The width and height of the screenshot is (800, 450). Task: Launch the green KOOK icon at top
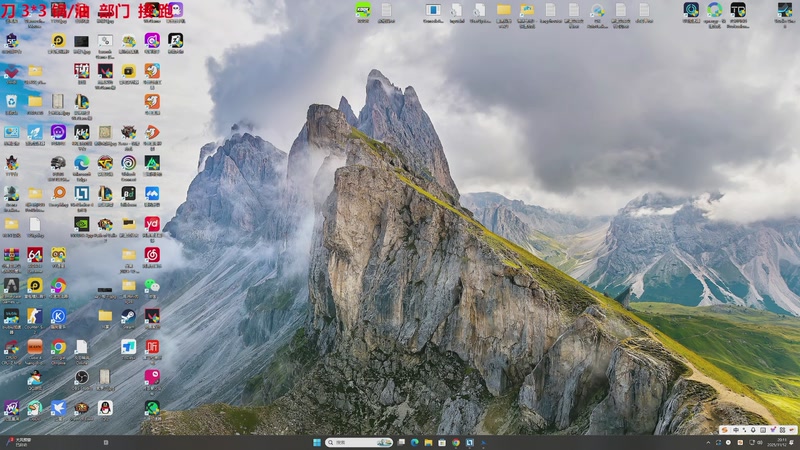(x=363, y=10)
